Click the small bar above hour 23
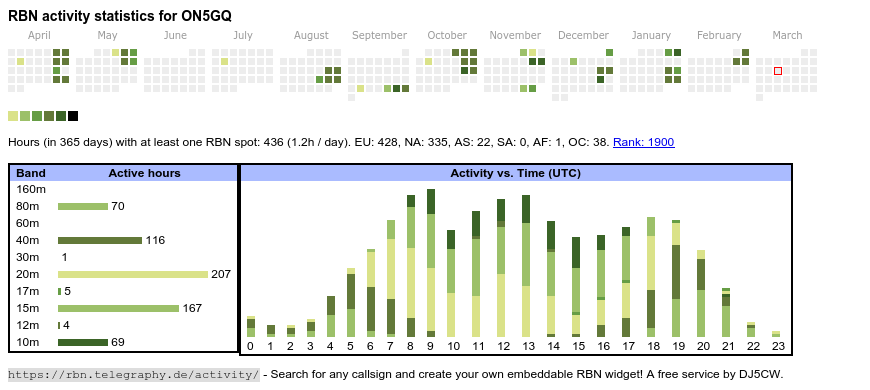The height and width of the screenshot is (390, 870). [776, 334]
